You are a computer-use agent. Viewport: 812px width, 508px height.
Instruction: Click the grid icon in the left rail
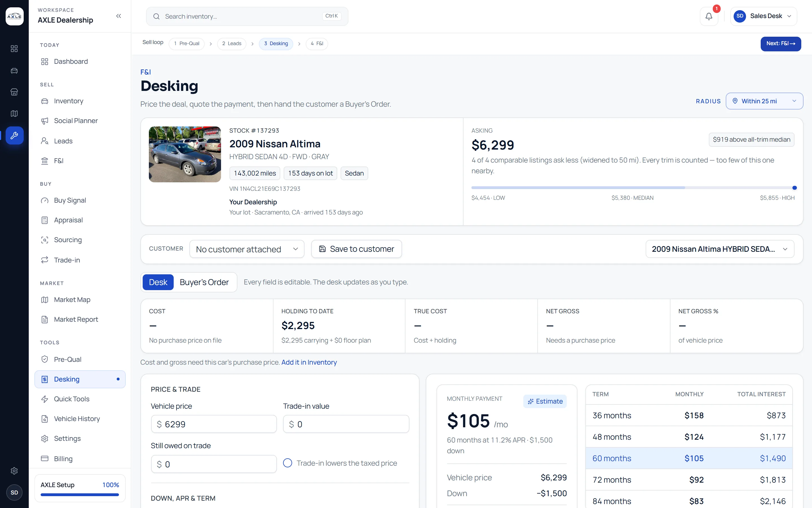click(x=14, y=49)
